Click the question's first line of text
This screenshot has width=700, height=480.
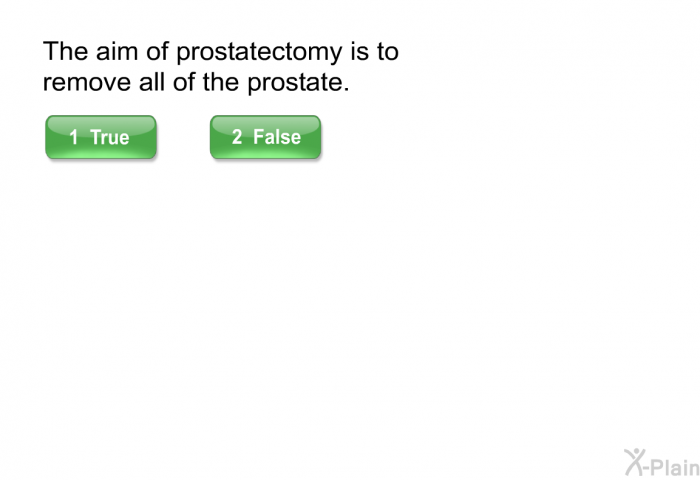click(x=220, y=52)
